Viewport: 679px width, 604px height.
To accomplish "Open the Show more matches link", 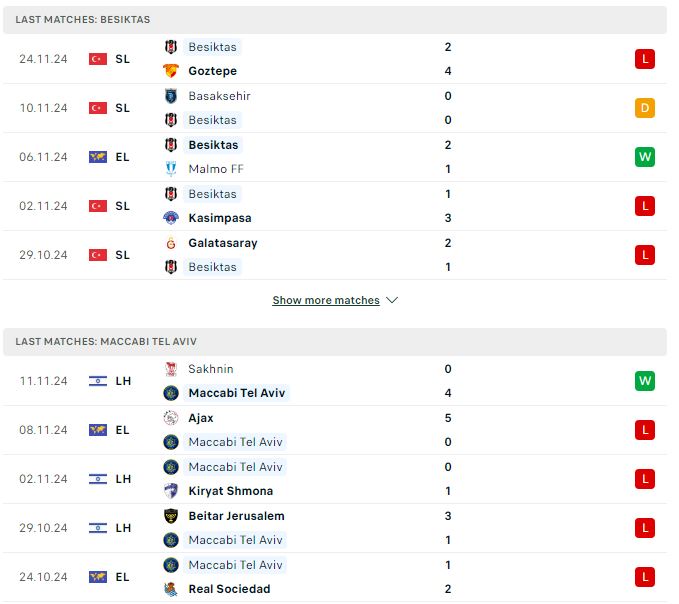I will pos(326,300).
